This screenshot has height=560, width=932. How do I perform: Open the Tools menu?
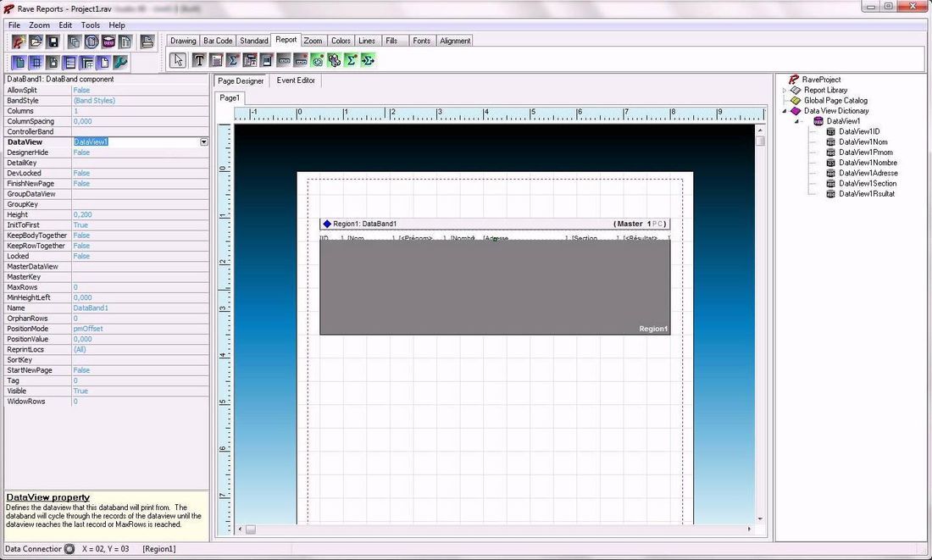tap(90, 25)
